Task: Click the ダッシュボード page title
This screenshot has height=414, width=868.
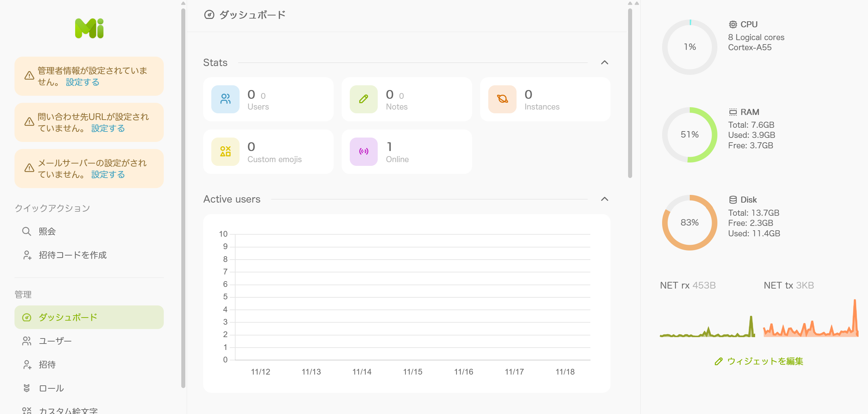Action: point(252,15)
